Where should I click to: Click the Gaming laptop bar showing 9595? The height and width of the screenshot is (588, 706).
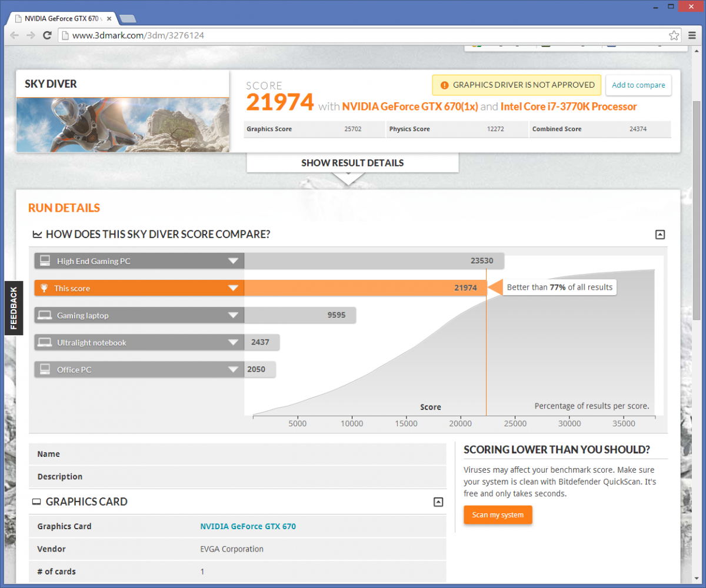[300, 315]
